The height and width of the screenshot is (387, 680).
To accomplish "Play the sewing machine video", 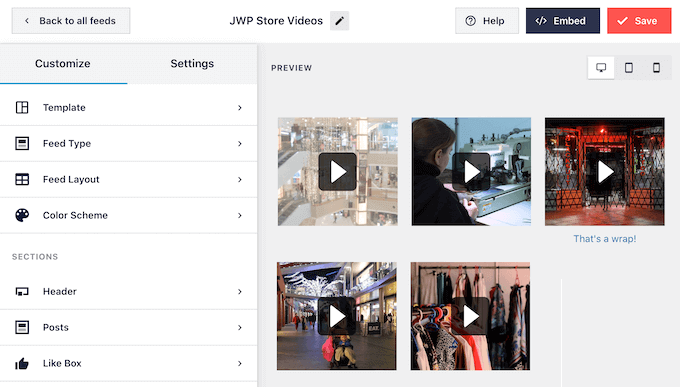I will point(471,172).
